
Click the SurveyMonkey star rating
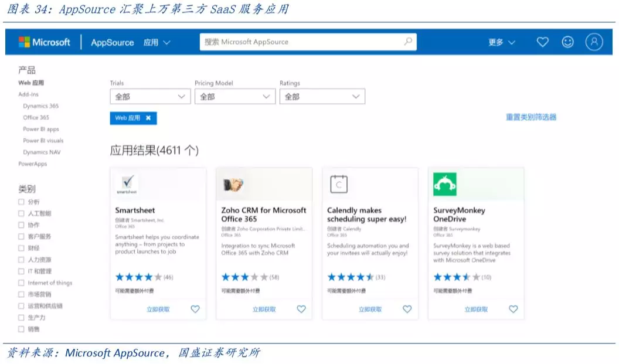[457, 277]
